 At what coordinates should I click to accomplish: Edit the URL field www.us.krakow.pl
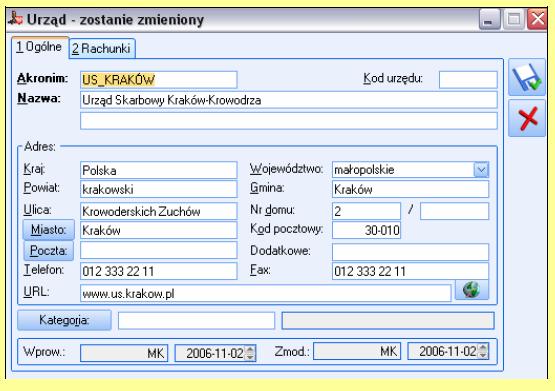pos(265,293)
